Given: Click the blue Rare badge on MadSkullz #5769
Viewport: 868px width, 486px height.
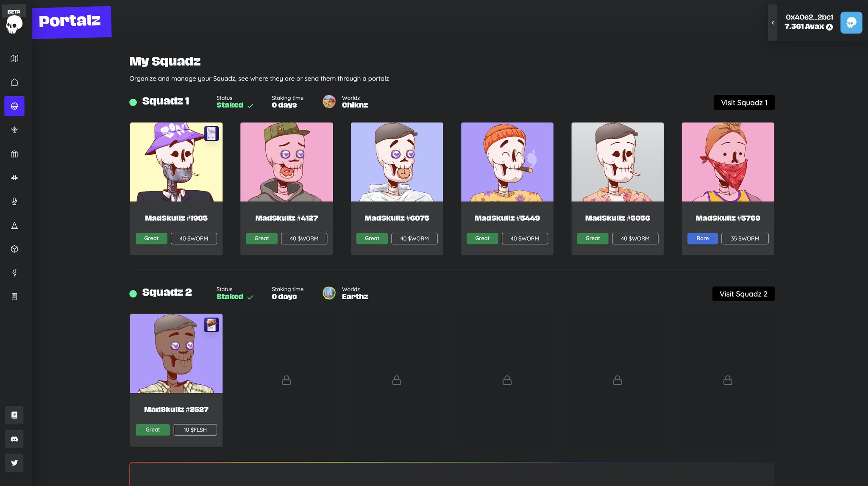Looking at the screenshot, I should pos(702,239).
